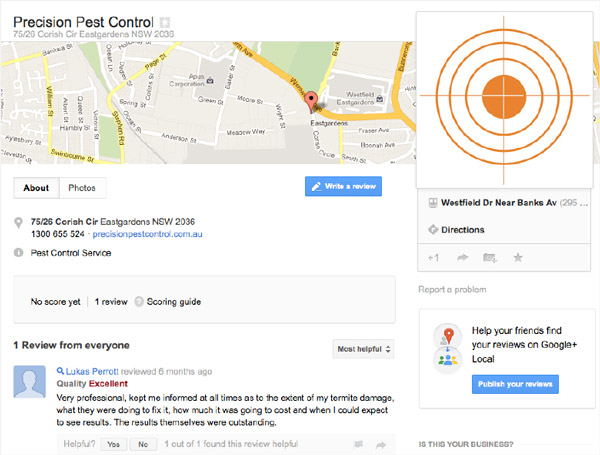Click the Directions link
The image size is (600, 455).
463,230
